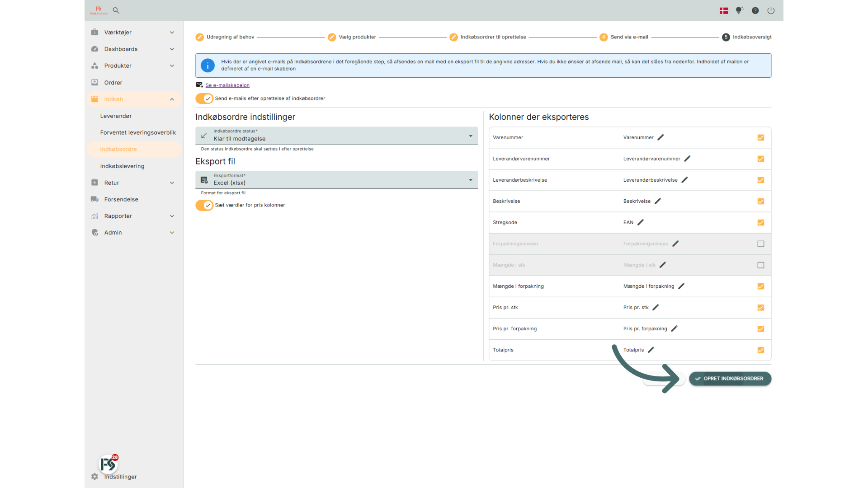Edit the Pris pr. forpakning column name pencil
Image resolution: width=868 pixels, height=488 pixels.
[x=674, y=328]
